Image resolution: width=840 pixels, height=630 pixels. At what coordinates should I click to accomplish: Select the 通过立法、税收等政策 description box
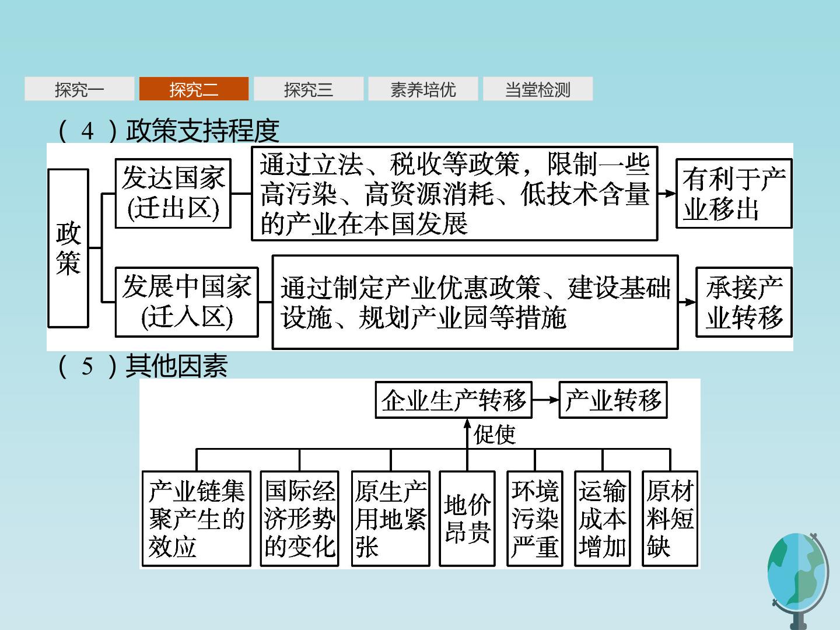[454, 193]
